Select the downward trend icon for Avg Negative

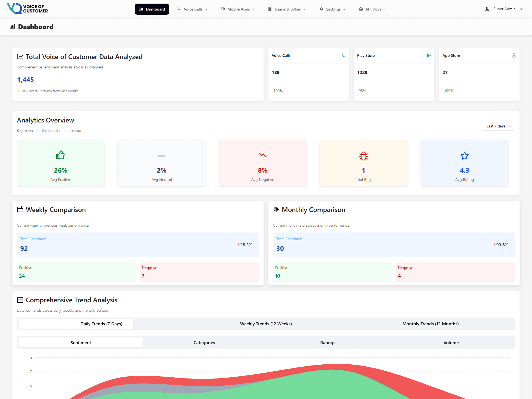tap(262, 155)
